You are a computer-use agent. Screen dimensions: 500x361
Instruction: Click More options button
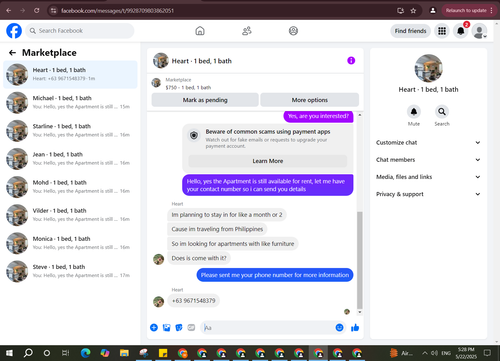(310, 100)
